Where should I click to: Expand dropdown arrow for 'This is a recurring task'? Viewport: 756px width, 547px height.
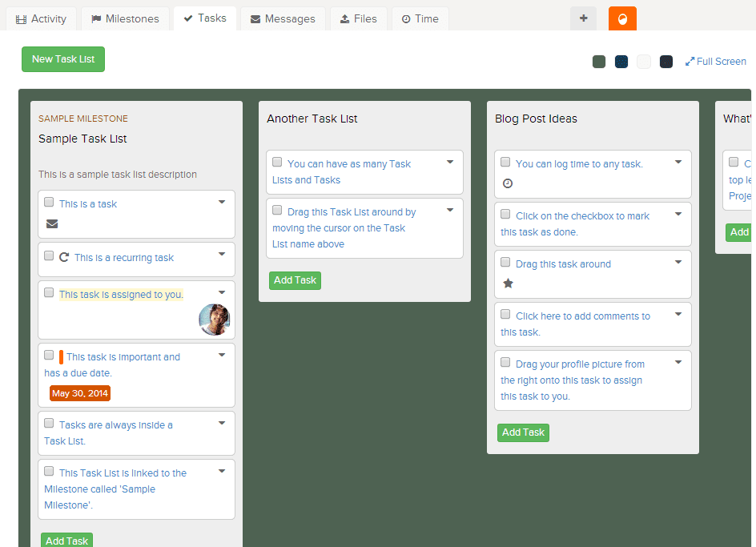pyautogui.click(x=222, y=255)
